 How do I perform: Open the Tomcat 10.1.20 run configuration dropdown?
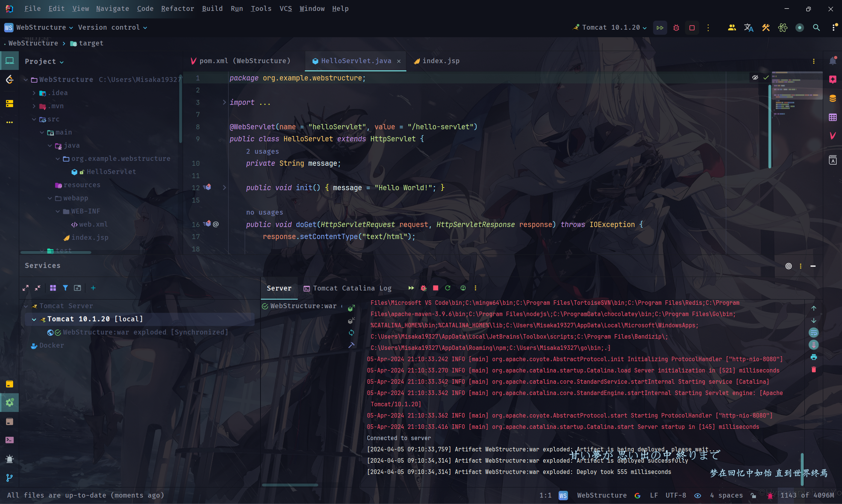[609, 27]
